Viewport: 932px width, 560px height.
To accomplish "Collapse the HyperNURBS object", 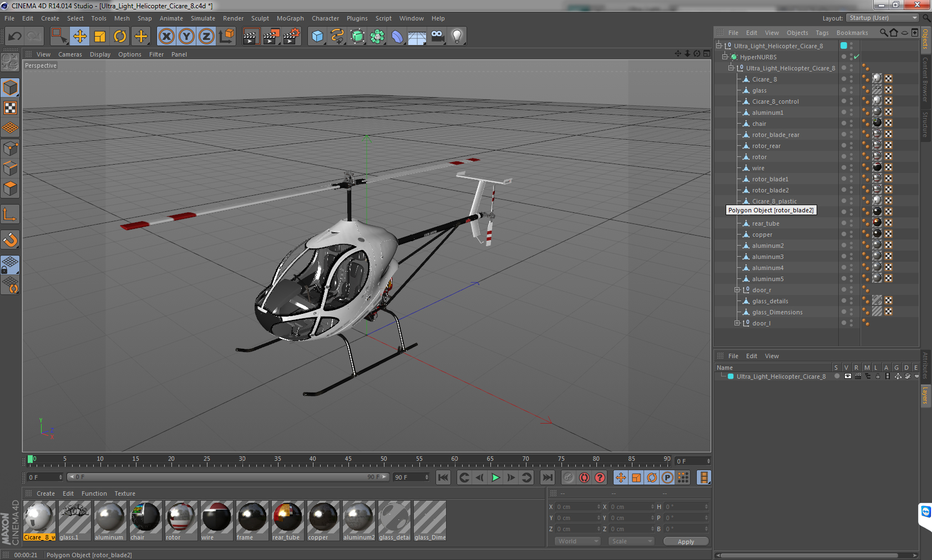I will point(725,57).
